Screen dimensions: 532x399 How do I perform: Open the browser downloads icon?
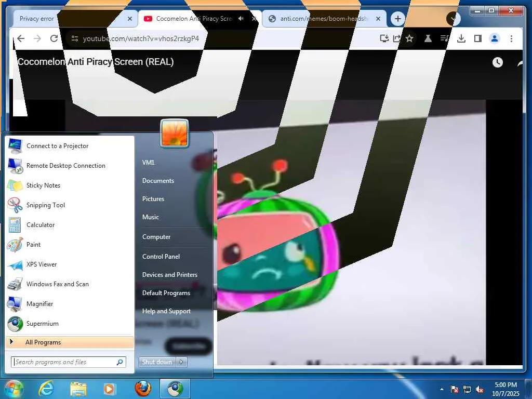point(461,38)
